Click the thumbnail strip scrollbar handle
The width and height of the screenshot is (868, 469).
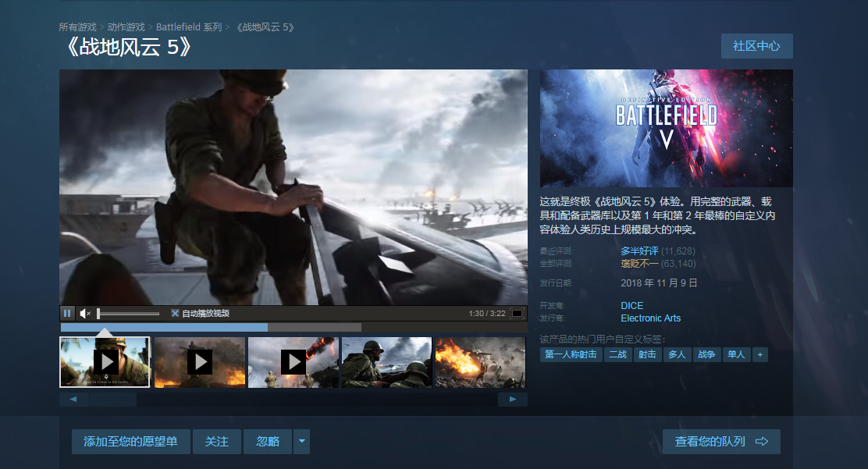[x=113, y=400]
